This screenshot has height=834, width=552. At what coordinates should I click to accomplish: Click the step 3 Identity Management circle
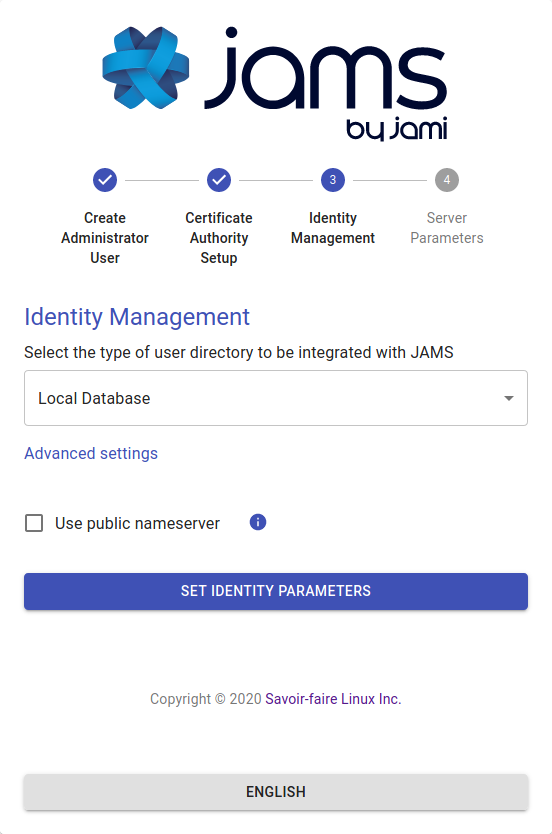tap(333, 180)
